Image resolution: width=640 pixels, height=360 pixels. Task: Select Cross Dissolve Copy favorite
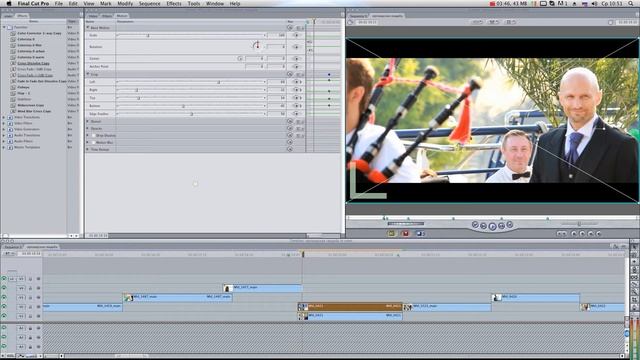click(33, 63)
